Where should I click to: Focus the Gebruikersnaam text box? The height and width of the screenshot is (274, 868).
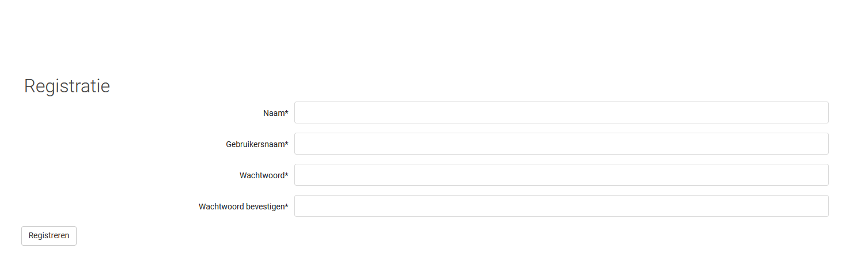click(x=561, y=144)
